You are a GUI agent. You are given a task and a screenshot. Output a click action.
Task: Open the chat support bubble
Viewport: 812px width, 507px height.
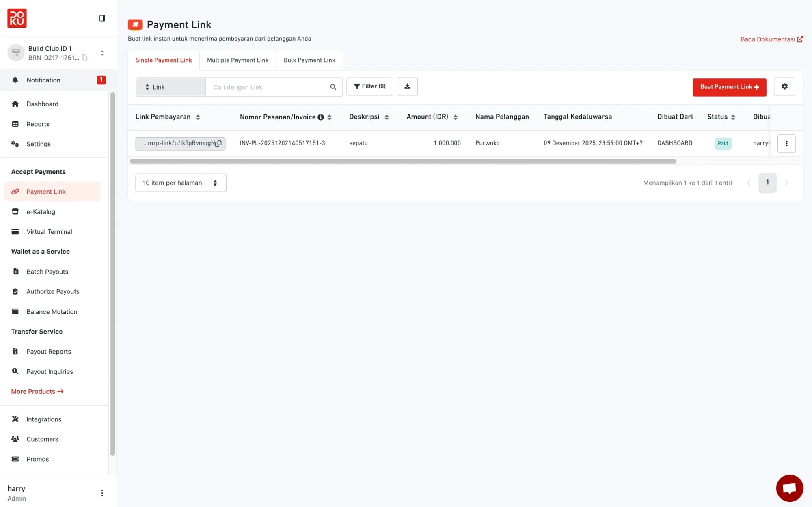[x=789, y=488]
